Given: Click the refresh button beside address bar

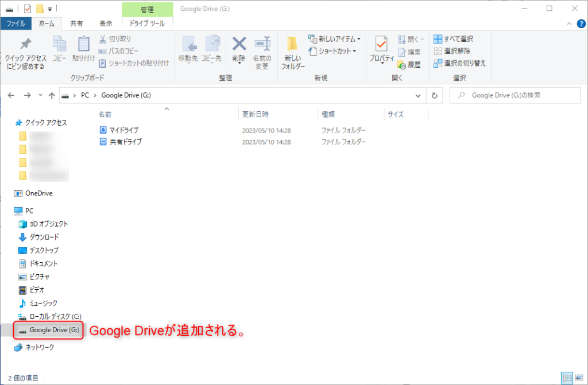Looking at the screenshot, I should click(x=435, y=96).
